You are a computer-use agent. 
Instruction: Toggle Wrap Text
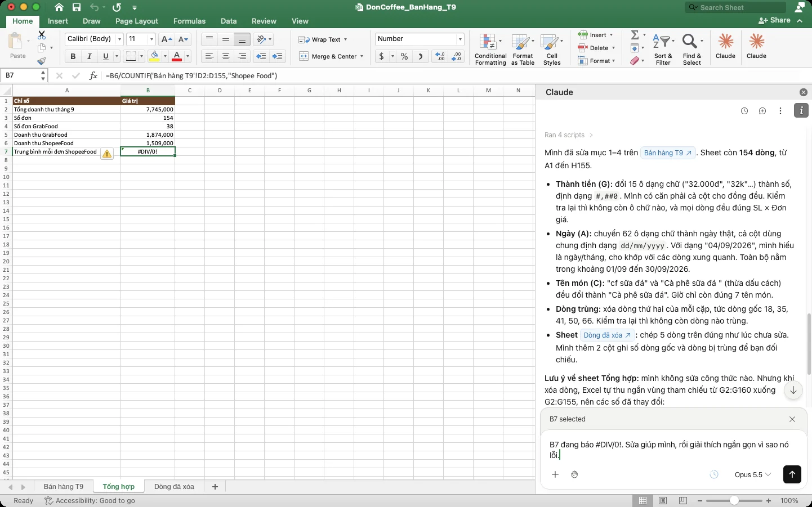click(323, 39)
